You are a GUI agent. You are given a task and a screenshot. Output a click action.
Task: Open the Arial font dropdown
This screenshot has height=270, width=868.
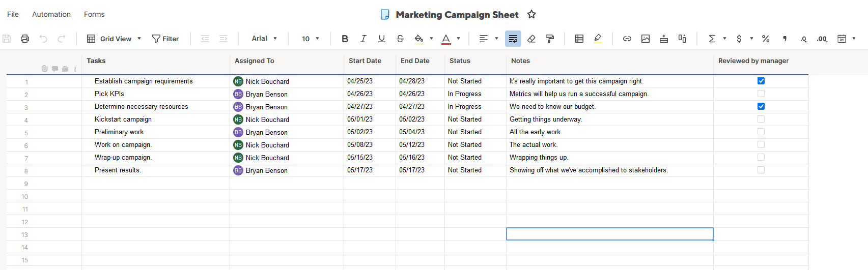[x=264, y=39]
